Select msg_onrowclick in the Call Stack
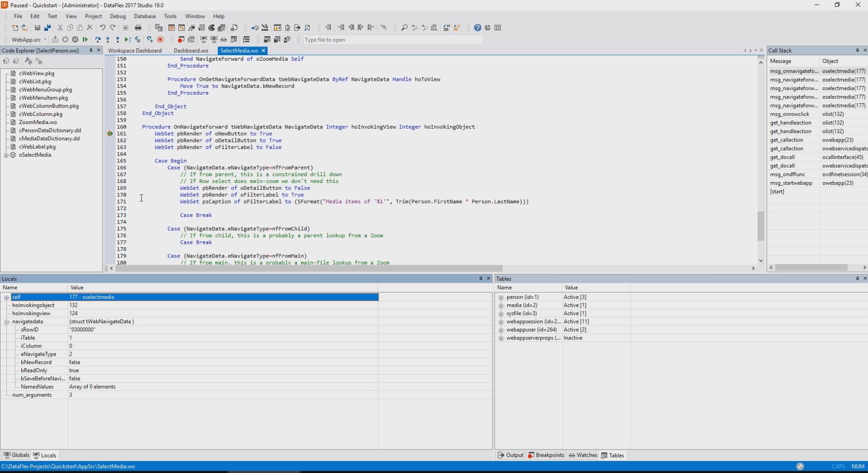 tap(789, 114)
